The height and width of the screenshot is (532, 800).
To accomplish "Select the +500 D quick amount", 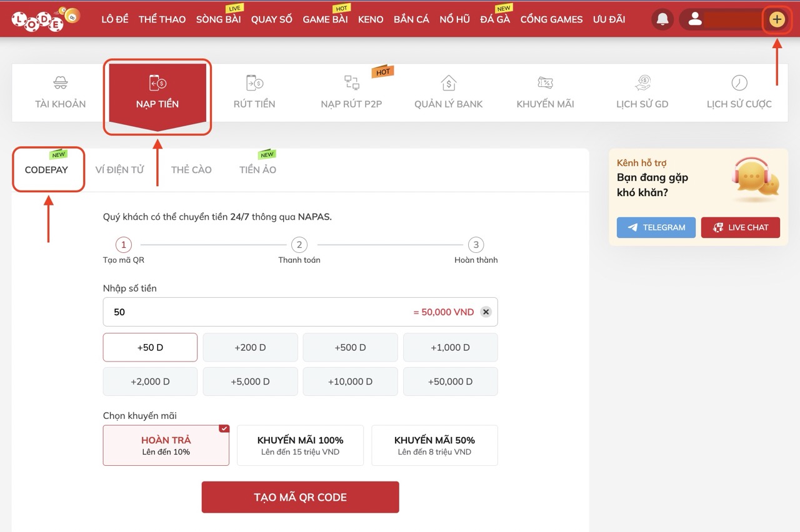I will (x=350, y=347).
